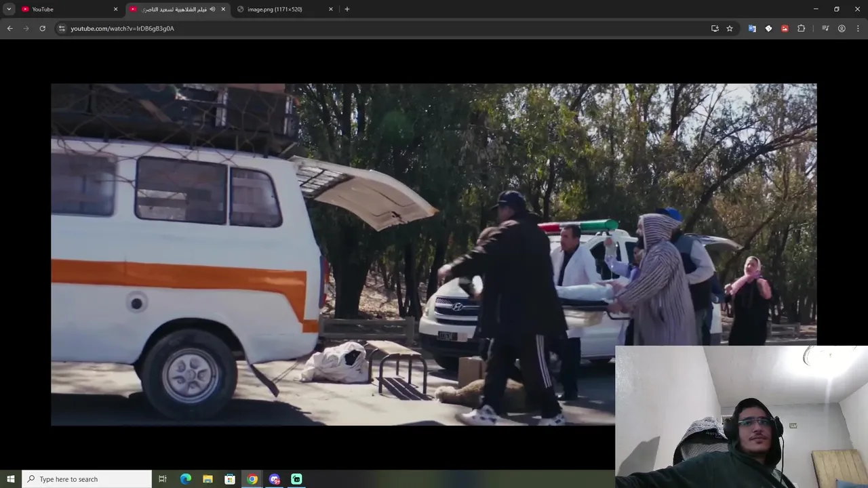Image resolution: width=868 pixels, height=488 pixels.
Task: Open the Chrome profile avatar
Action: [842, 28]
